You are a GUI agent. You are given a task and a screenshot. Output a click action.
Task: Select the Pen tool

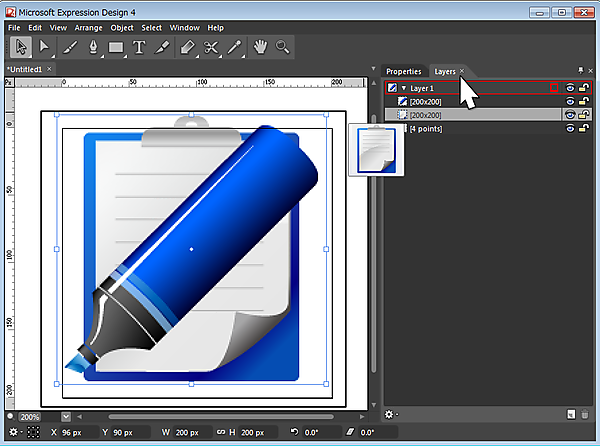point(93,46)
